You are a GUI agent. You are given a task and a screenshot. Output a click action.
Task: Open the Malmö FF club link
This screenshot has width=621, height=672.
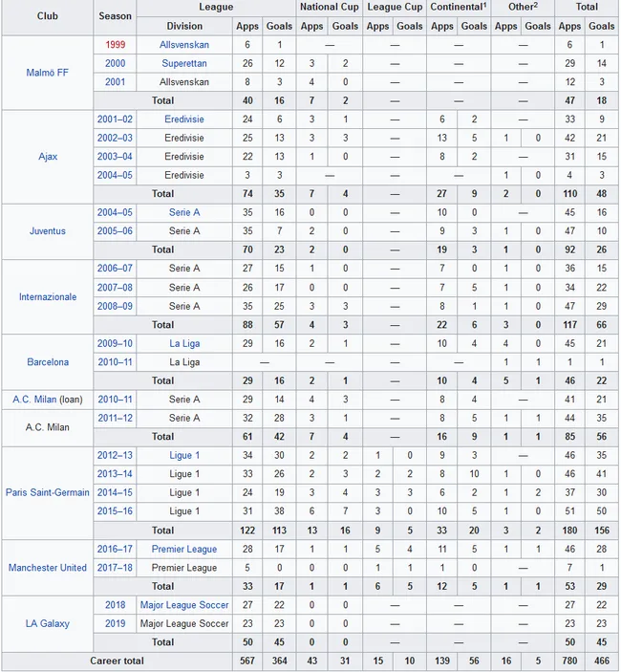(x=47, y=73)
